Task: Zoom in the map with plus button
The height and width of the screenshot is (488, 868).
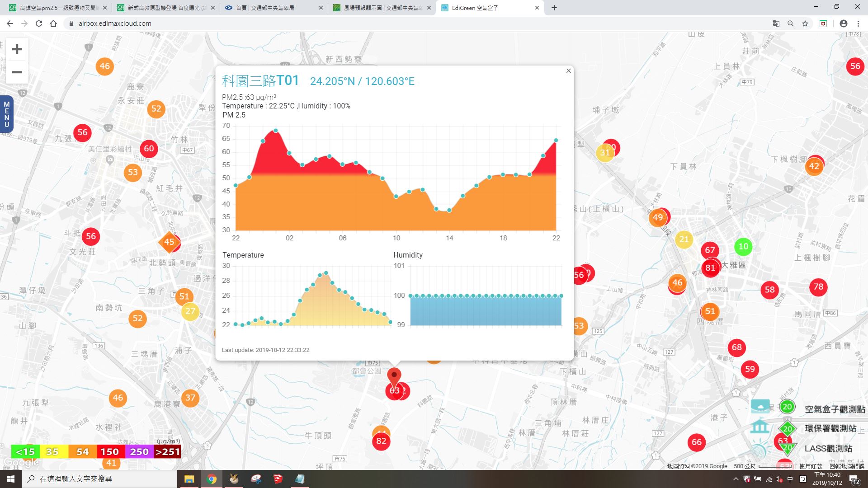Action: [x=17, y=49]
